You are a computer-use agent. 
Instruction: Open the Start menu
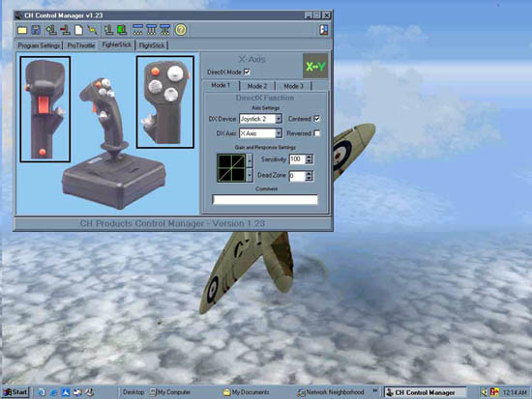pos(15,392)
